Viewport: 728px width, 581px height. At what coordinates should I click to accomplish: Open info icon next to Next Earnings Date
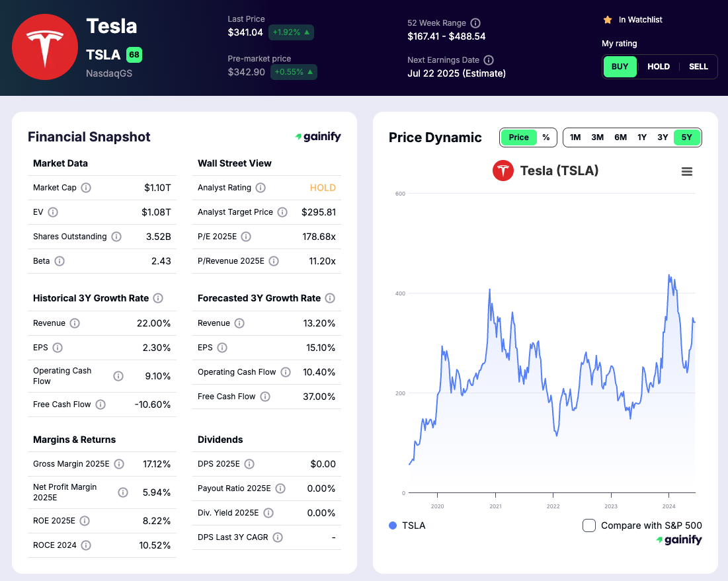pos(489,60)
